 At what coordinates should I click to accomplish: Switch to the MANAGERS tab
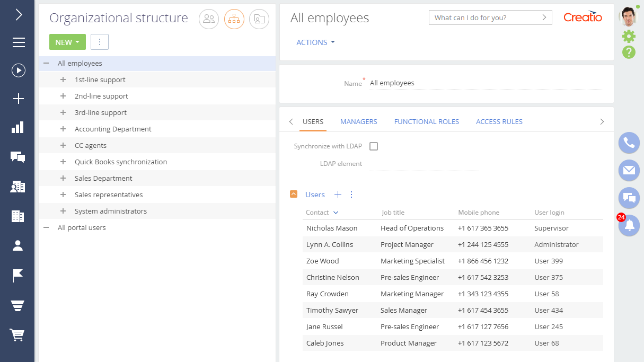[358, 121]
